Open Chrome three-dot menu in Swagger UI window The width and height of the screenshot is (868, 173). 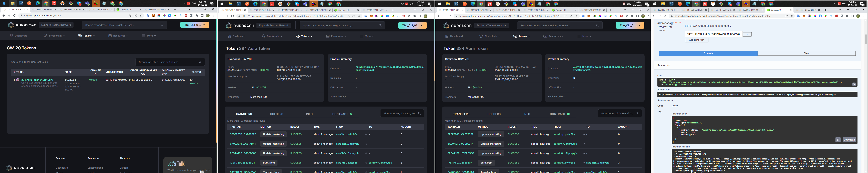pos(864,16)
